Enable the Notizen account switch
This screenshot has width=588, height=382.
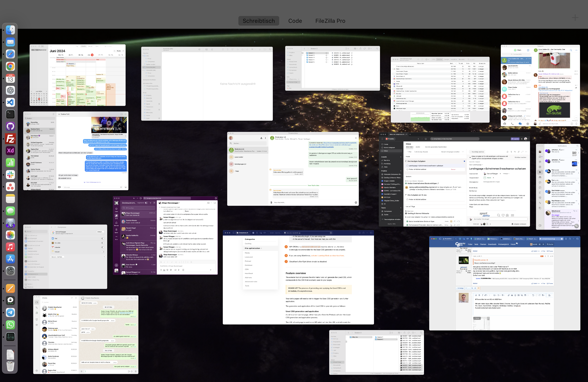click(x=103, y=252)
